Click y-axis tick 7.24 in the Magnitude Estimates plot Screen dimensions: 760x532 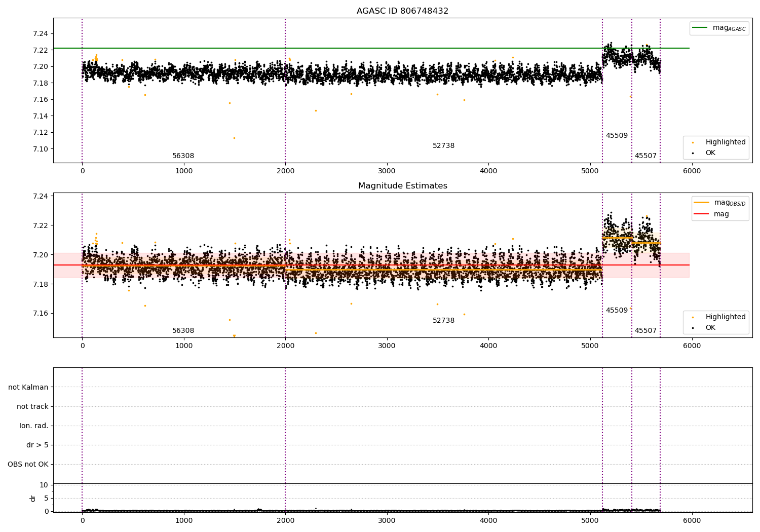40,197
